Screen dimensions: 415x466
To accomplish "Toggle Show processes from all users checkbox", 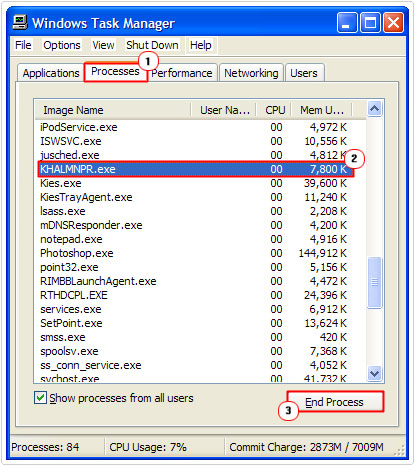I will click(x=40, y=398).
